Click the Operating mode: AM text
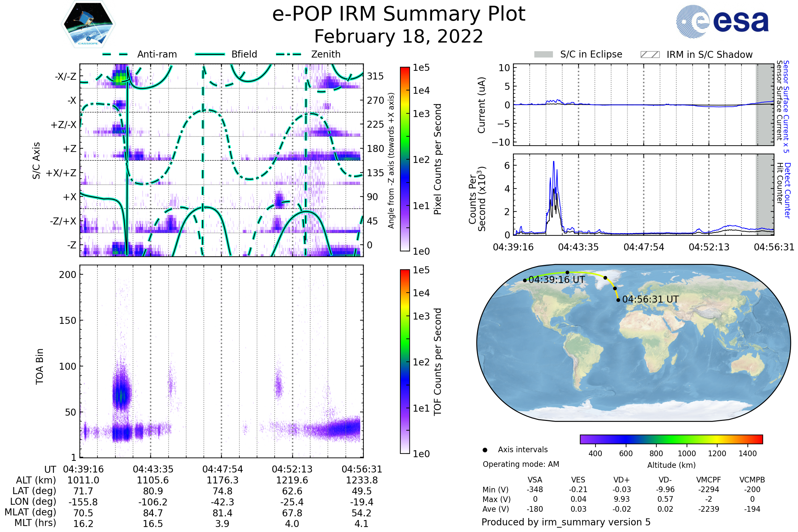Screen dimensions: 798x532 click(521, 464)
